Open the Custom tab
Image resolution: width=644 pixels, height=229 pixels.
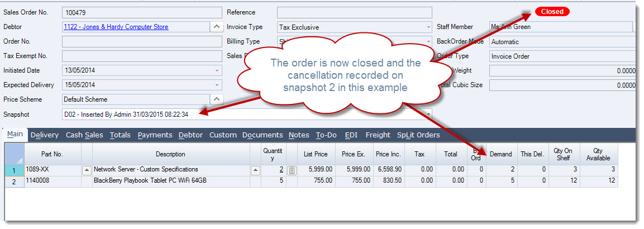pyautogui.click(x=223, y=135)
